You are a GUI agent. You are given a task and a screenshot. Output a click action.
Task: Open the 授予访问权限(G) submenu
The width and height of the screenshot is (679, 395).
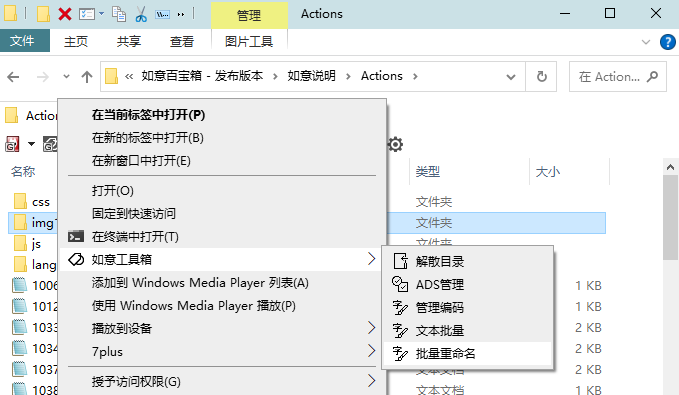[x=222, y=382]
